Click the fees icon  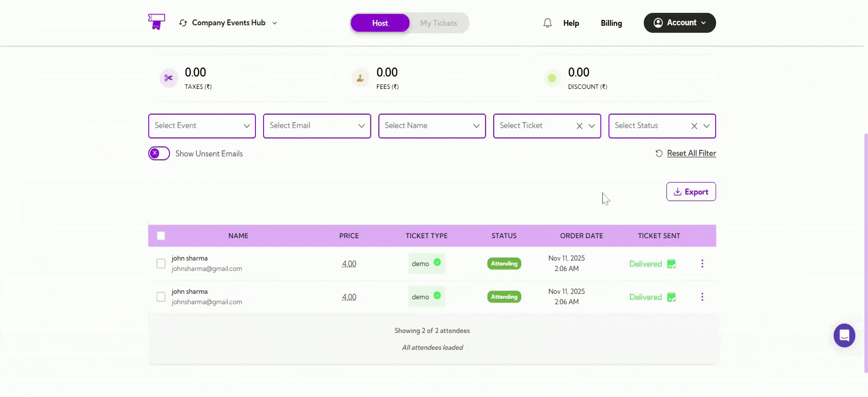[360, 78]
